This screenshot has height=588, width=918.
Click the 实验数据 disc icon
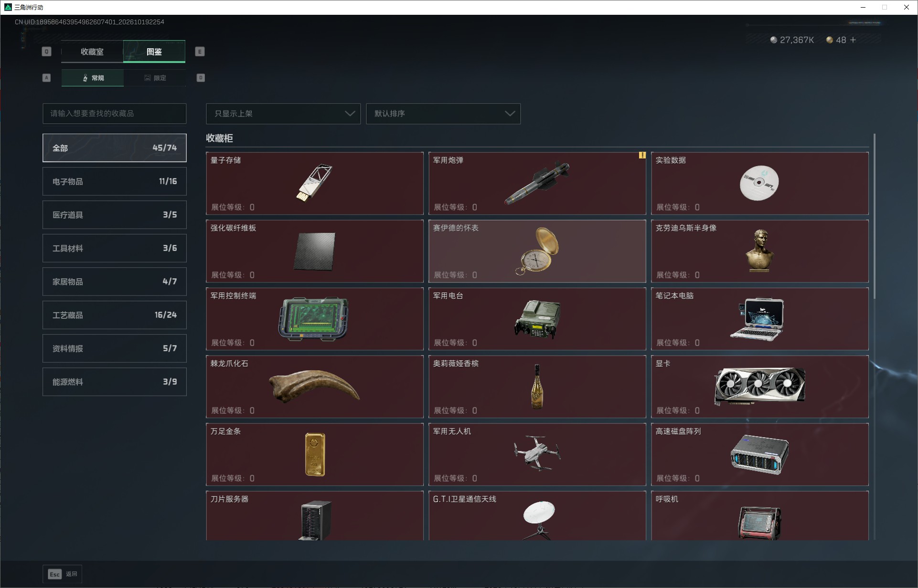coord(759,183)
